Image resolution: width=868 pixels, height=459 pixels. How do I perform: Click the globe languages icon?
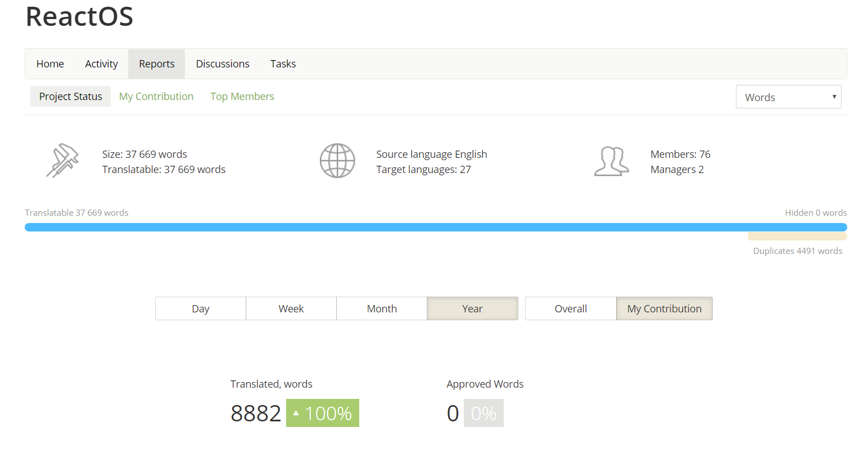point(337,161)
